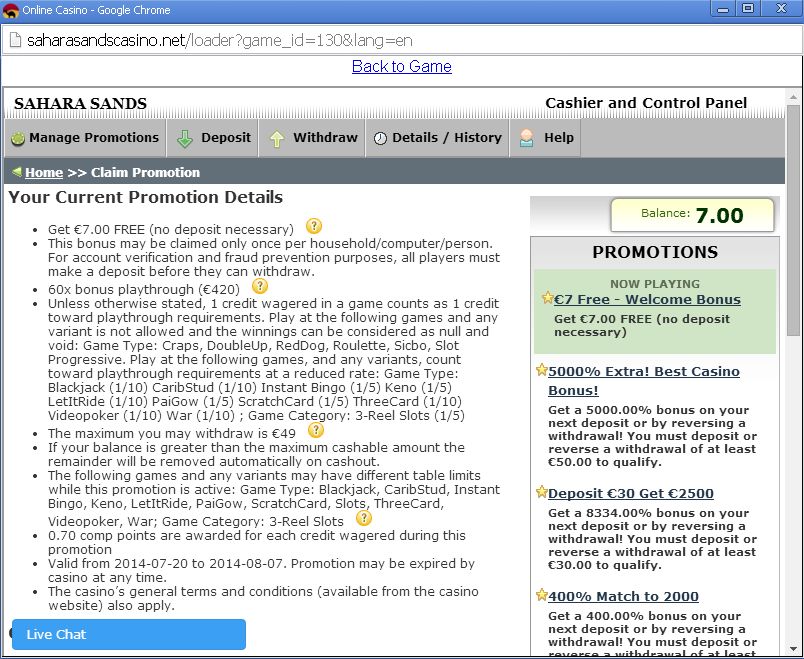Click the 'Cashier and Control Panel' title
Image resolution: width=804 pixels, height=659 pixels.
pos(646,103)
